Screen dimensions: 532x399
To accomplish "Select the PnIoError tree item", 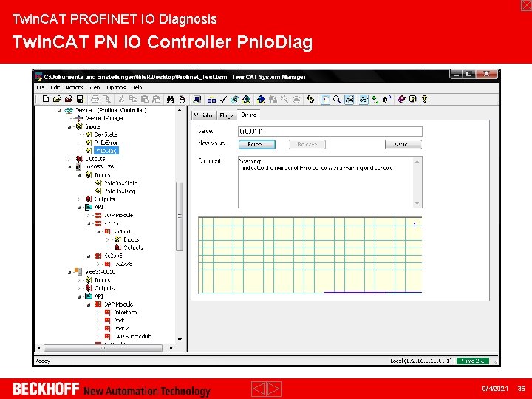I will 106,143.
